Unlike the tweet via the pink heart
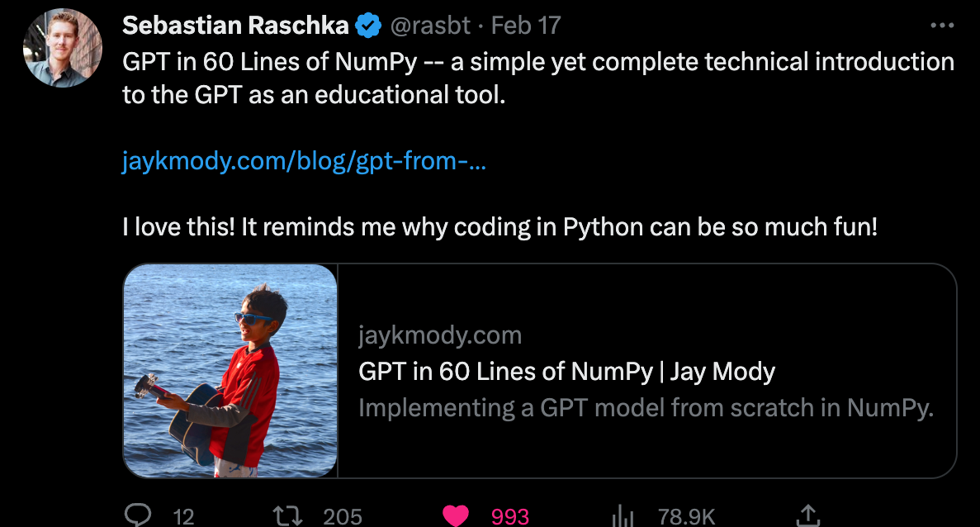This screenshot has width=980, height=527. click(456, 515)
